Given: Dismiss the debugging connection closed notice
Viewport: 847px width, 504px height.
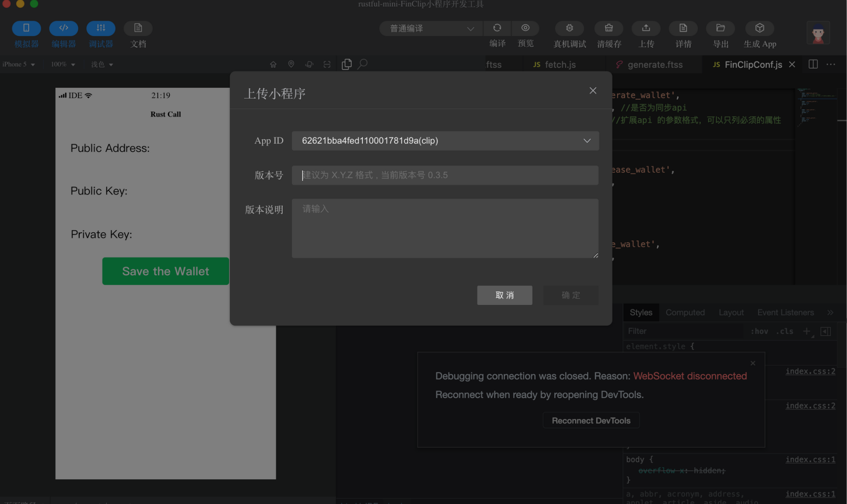Looking at the screenshot, I should [753, 363].
